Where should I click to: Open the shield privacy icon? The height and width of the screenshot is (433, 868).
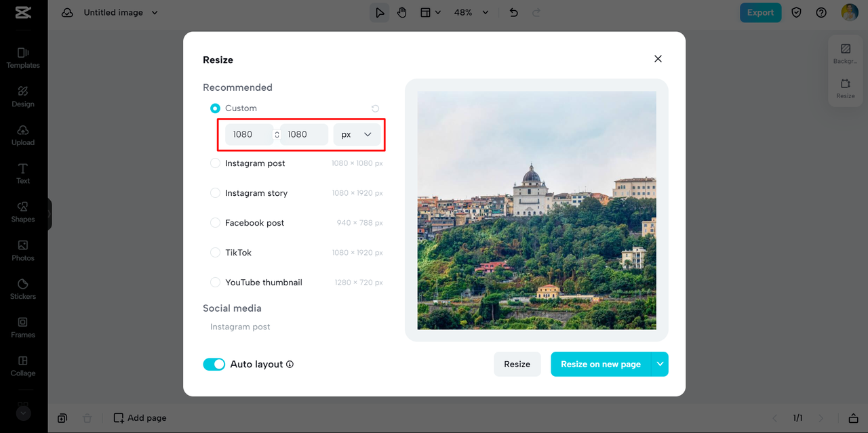797,12
